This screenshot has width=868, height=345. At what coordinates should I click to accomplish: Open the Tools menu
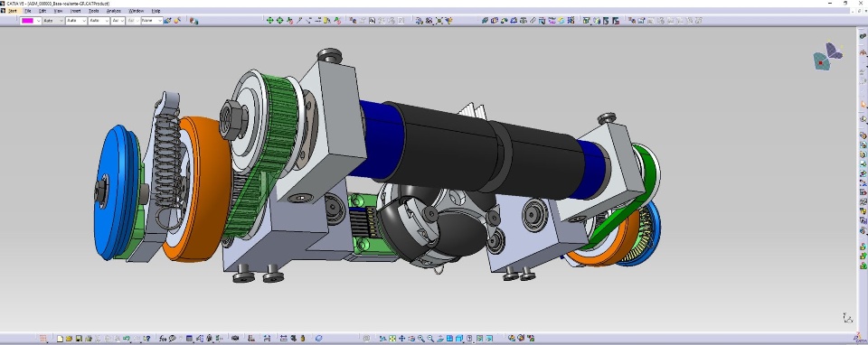(93, 11)
